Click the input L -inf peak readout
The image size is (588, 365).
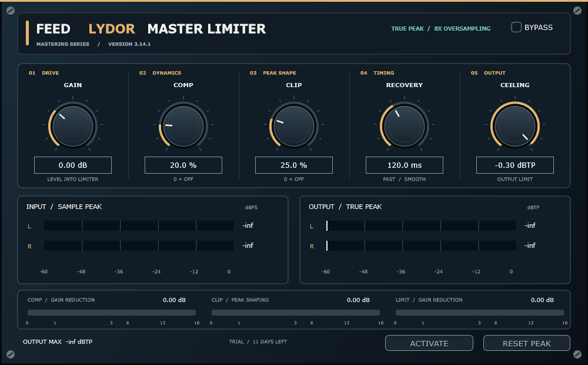point(248,225)
